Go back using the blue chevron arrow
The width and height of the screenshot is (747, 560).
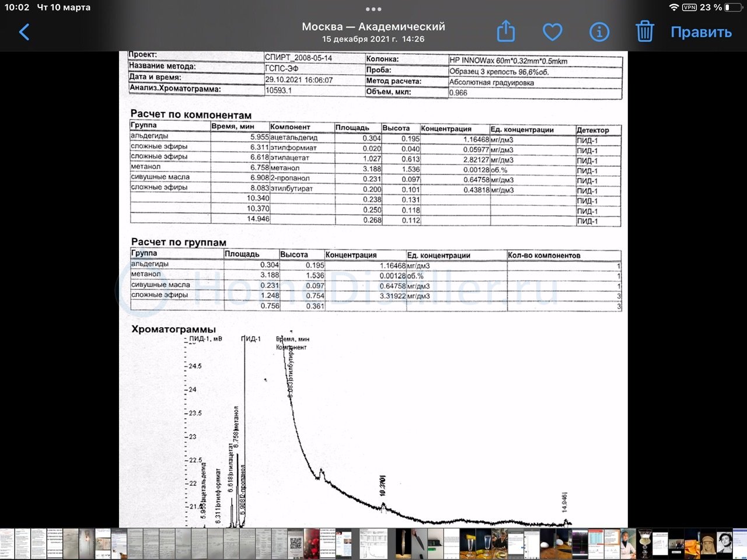[24, 32]
